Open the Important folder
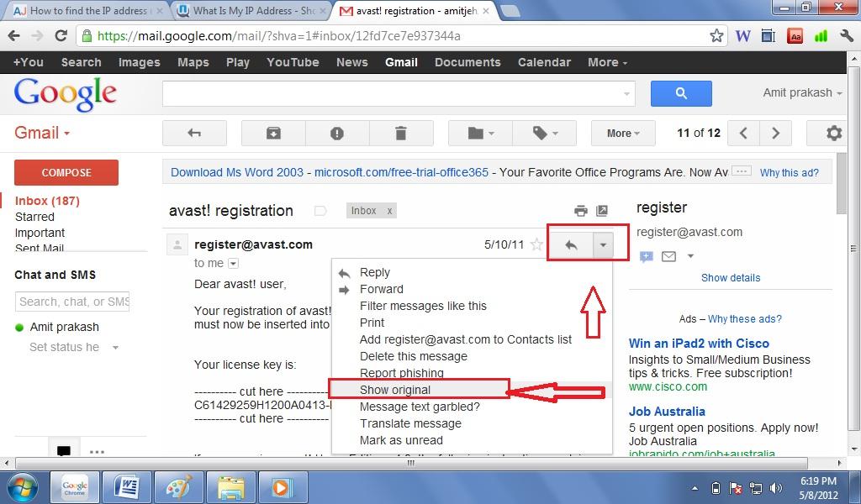Screen dimensions: 861x504 (x=40, y=233)
